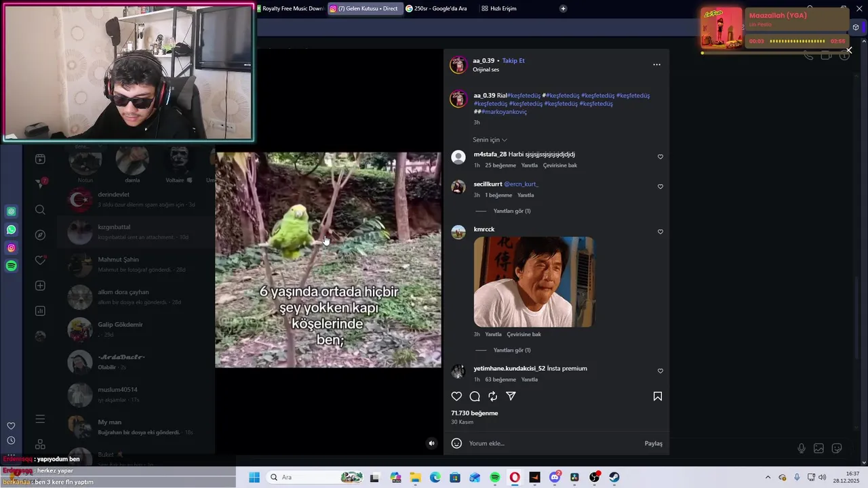
Task: Open muslum40514 conversation
Action: point(136,394)
